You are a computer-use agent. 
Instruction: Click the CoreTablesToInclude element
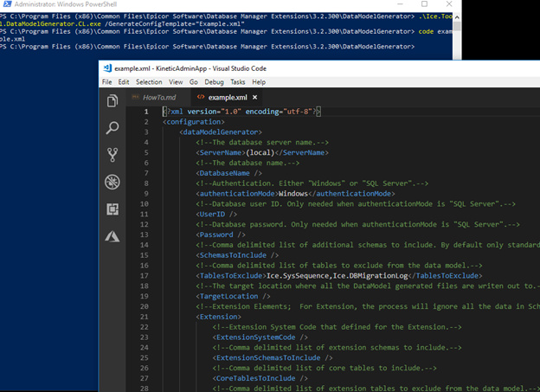[260, 378]
